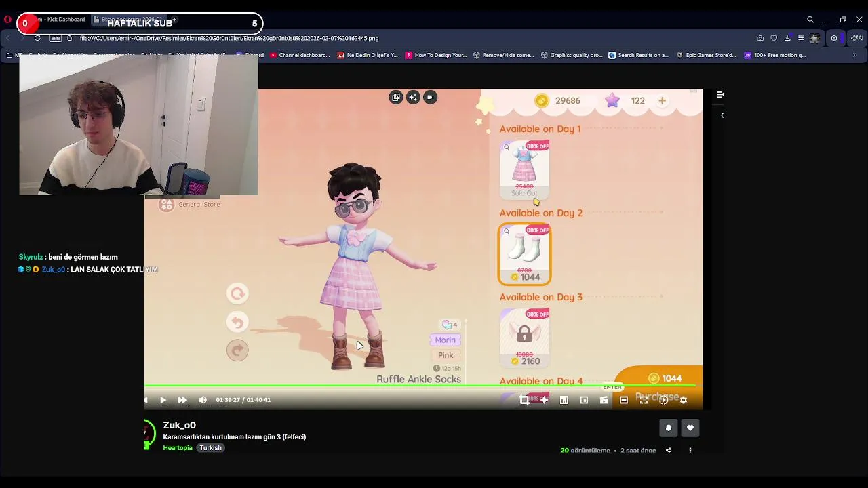Click the pop-out overlay icon above game video
Viewport: 868px width, 488px height.
pos(396,97)
